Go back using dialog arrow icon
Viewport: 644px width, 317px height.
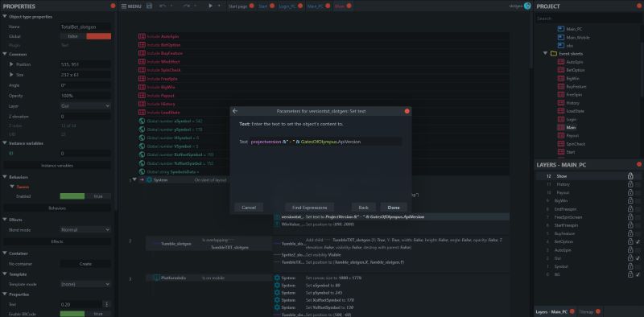(x=235, y=111)
